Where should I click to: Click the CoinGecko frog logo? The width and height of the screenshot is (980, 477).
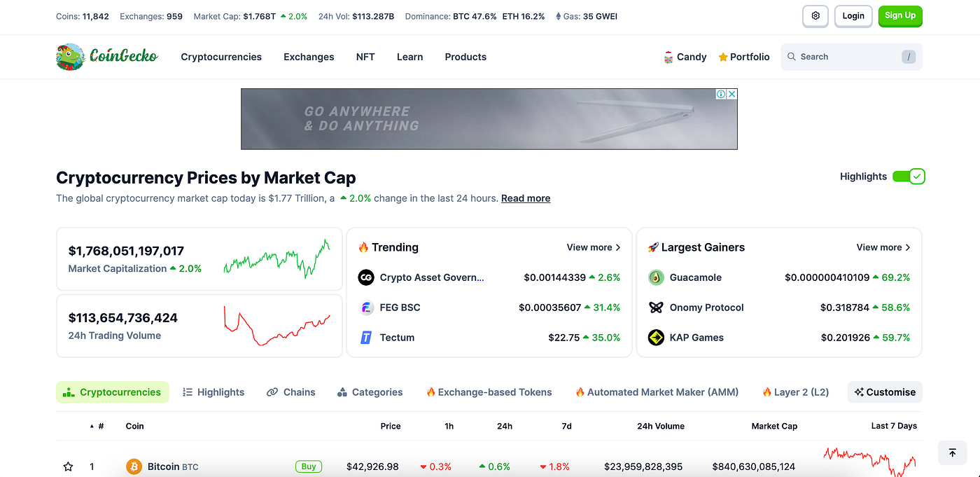[69, 57]
